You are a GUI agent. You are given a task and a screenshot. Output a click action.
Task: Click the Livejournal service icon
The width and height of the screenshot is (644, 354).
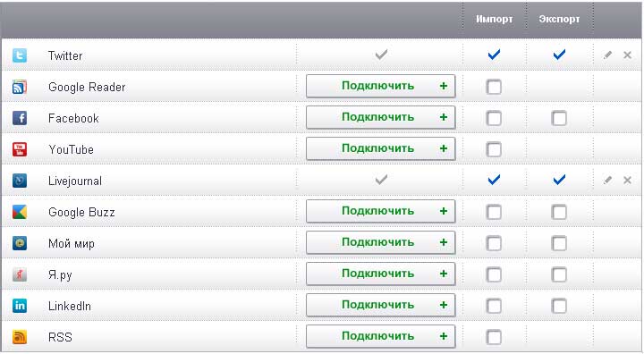(x=20, y=181)
